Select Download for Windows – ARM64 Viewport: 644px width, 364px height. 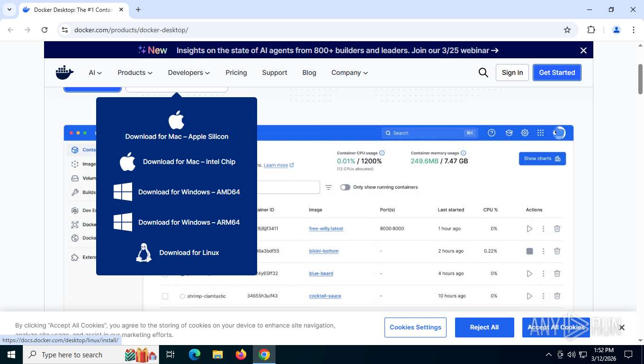click(189, 222)
